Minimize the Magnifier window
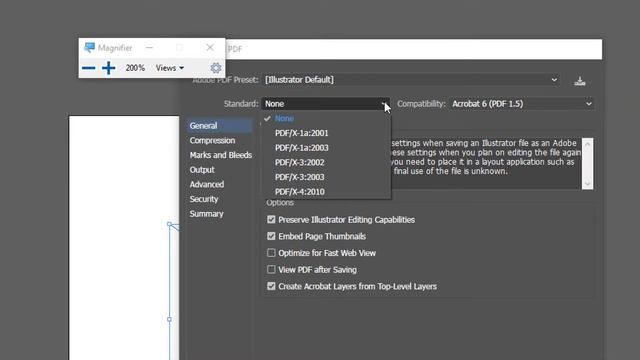The height and width of the screenshot is (360, 640). (149, 48)
